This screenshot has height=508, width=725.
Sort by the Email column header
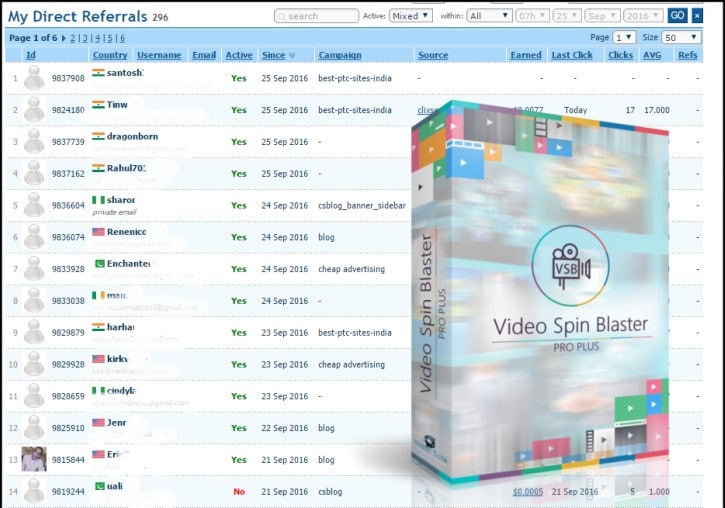coord(204,55)
